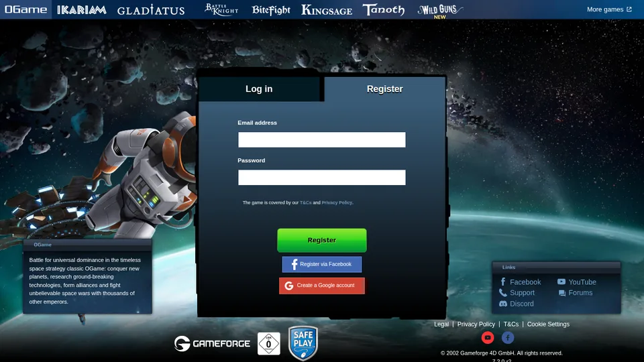This screenshot has height=362, width=644.
Task: Select the Register tab
Action: 385,89
